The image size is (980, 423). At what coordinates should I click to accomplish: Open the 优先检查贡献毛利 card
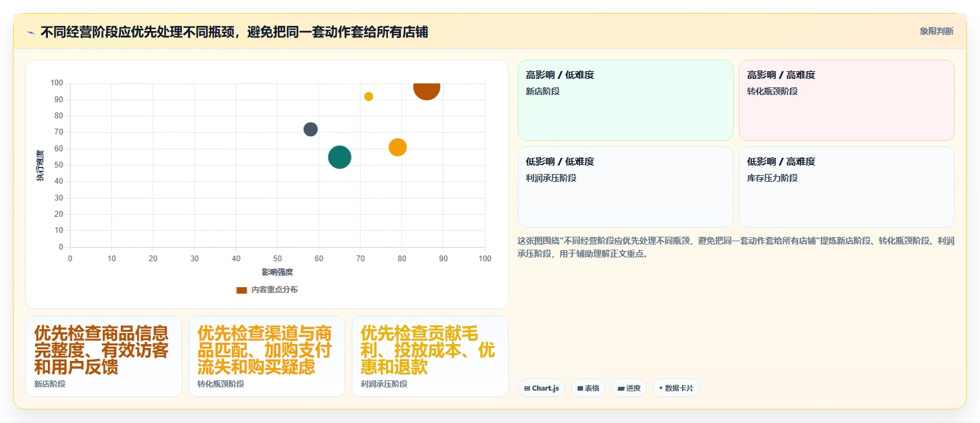point(430,356)
